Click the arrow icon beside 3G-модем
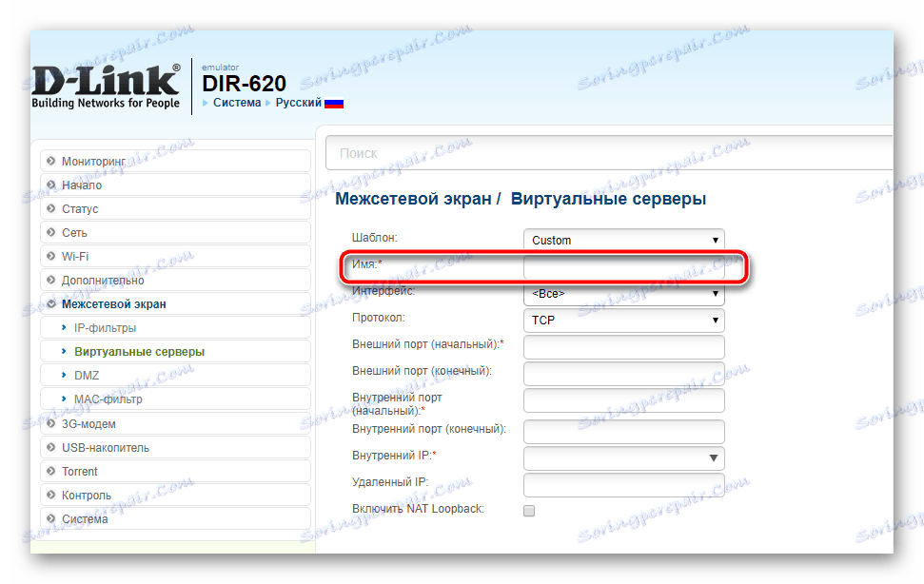 tap(49, 423)
